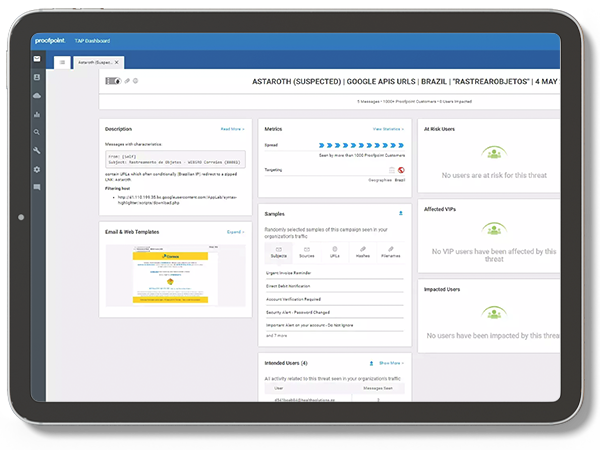
Task: Select 'Security Alert - Password Changed' subject
Action: point(298,312)
